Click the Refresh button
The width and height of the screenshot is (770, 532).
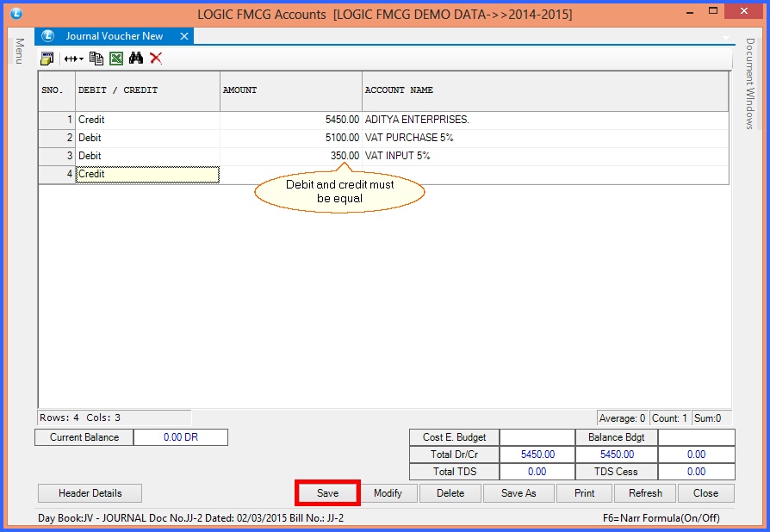pyautogui.click(x=645, y=493)
